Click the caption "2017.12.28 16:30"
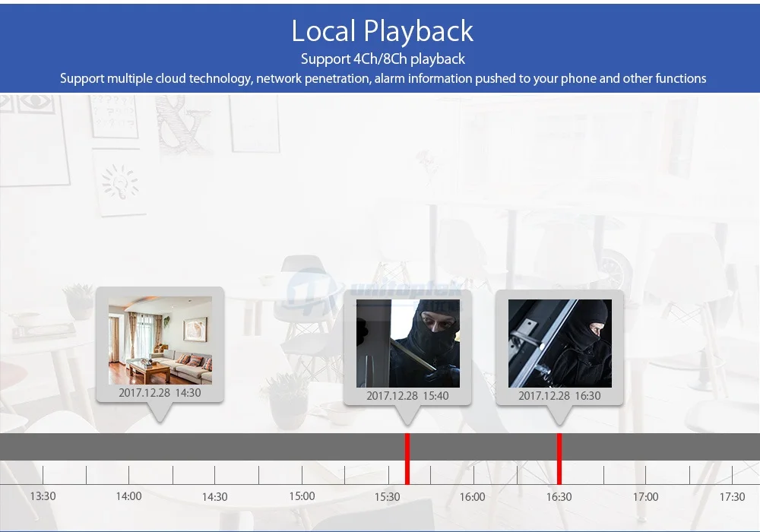Viewport: 760px width, 532px height. tap(559, 395)
